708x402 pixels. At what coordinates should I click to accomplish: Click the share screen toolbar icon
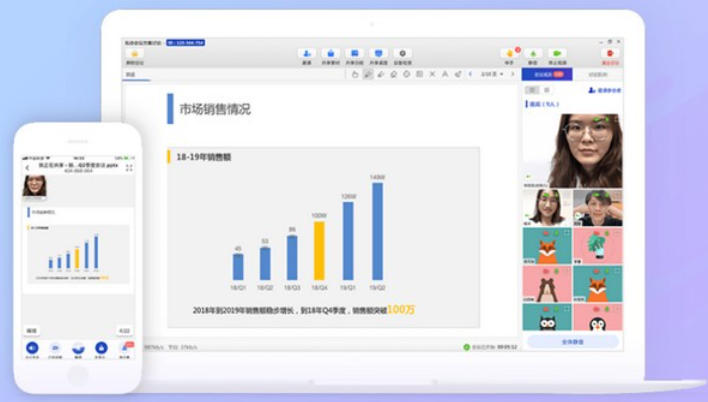[x=378, y=53]
